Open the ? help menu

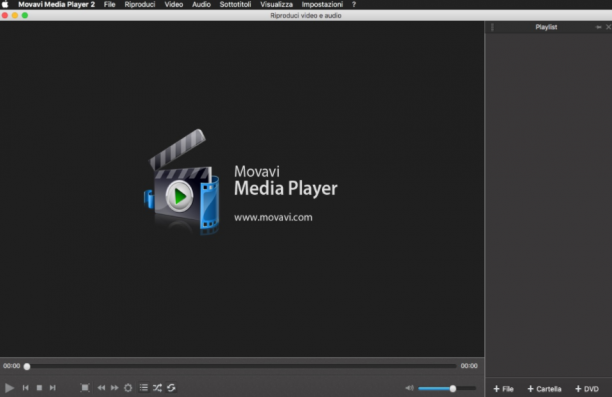(354, 4)
